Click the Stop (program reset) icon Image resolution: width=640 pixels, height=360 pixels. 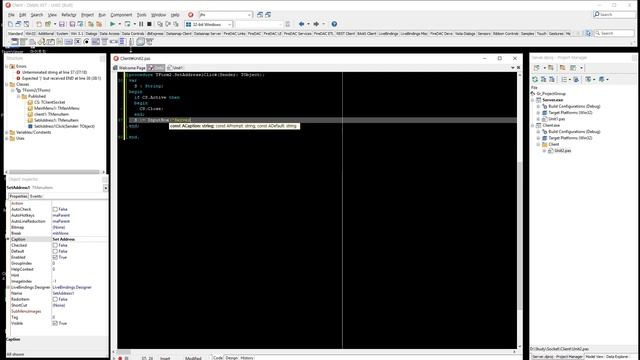149,24
